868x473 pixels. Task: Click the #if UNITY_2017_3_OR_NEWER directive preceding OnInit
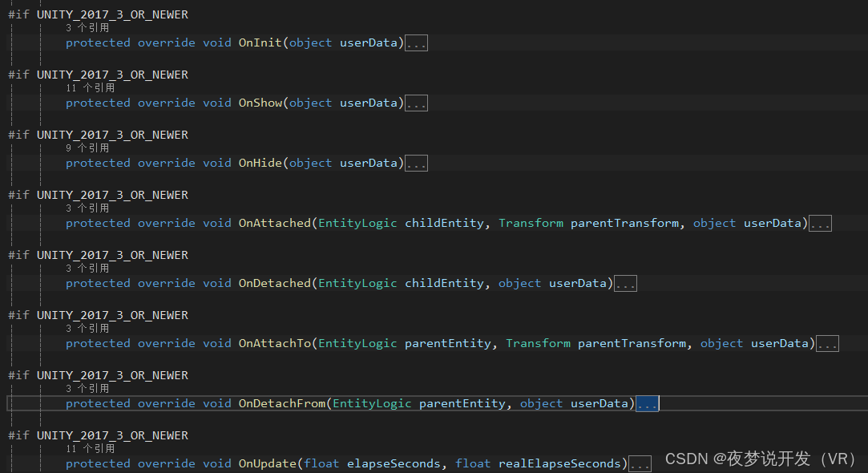tap(98, 14)
